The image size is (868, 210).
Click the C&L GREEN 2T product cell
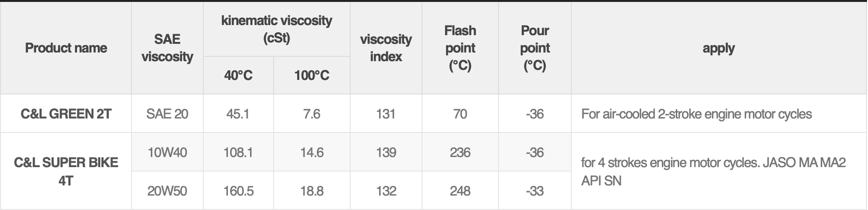[x=66, y=114]
